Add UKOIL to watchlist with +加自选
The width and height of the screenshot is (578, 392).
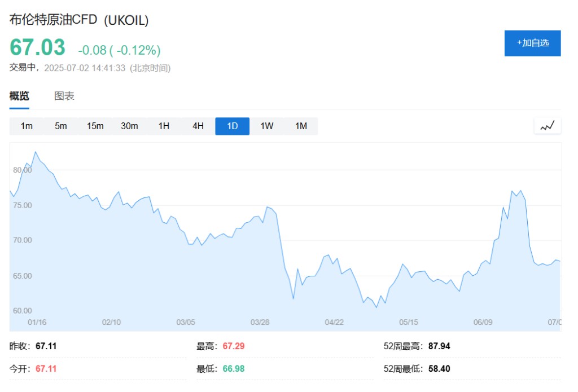[533, 43]
